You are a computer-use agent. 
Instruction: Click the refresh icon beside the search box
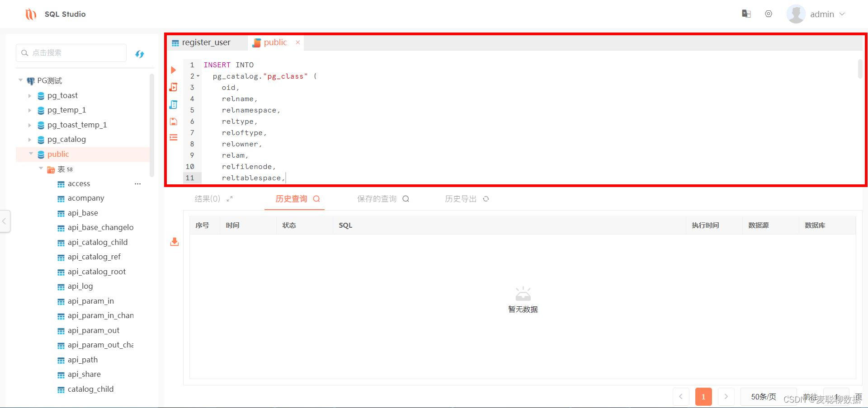(x=140, y=54)
